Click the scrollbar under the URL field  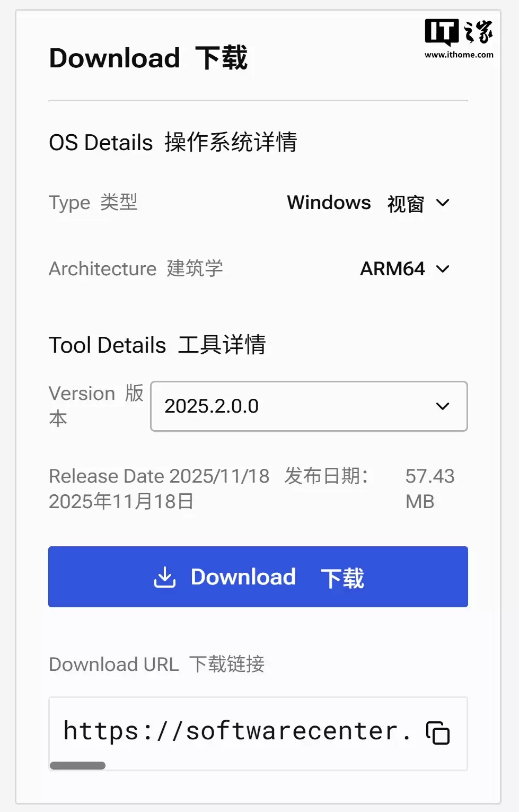(x=77, y=765)
